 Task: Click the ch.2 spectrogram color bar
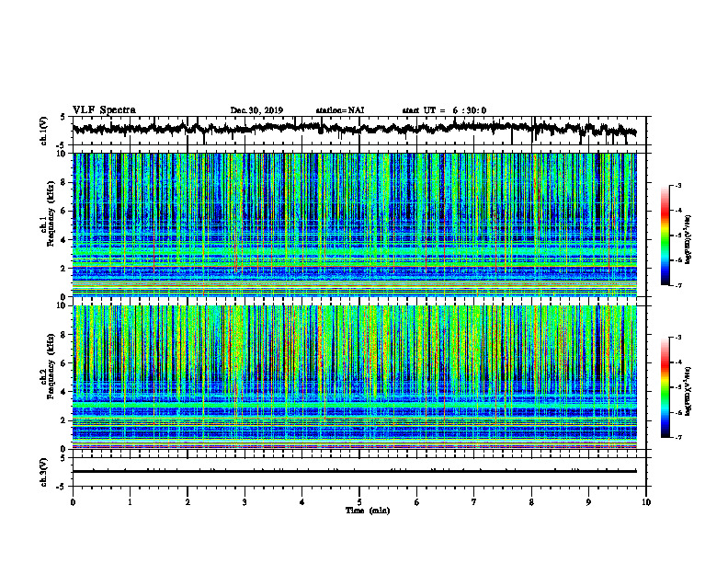tap(665, 387)
